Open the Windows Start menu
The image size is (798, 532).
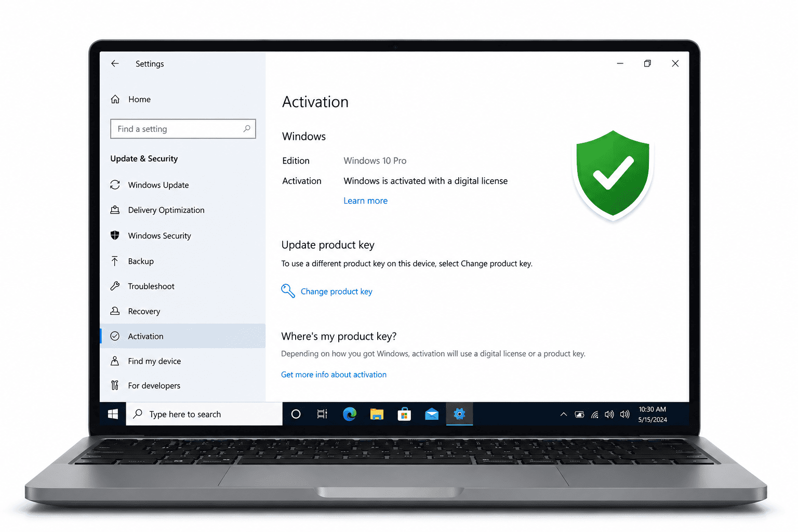[113, 414]
